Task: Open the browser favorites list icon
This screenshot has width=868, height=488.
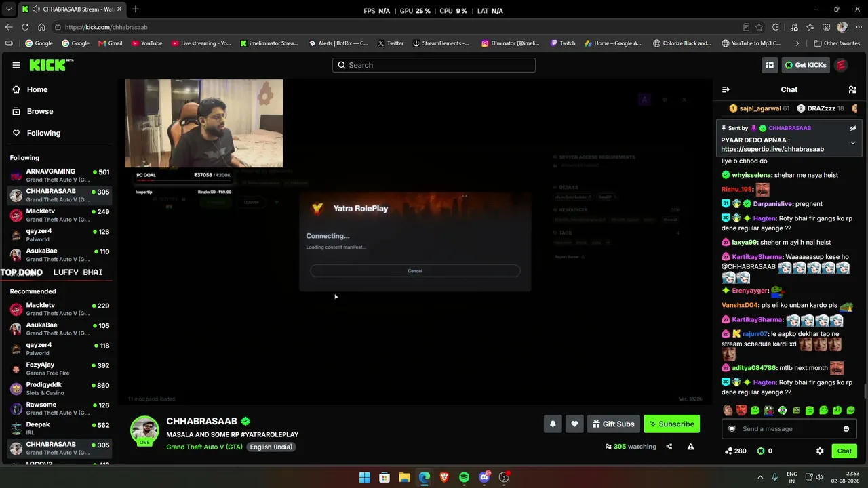Action: coord(810,27)
